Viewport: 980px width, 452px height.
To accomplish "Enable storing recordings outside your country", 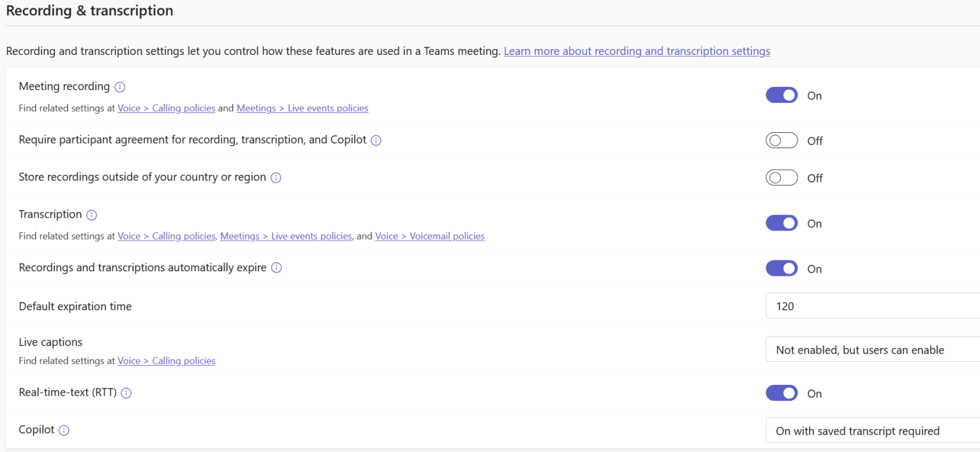I will 782,177.
